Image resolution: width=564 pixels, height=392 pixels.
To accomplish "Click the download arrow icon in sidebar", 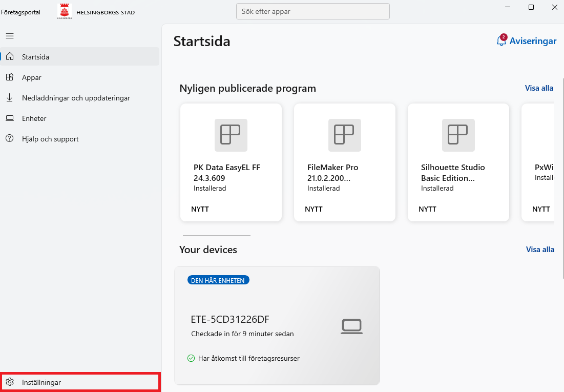I will tap(10, 97).
